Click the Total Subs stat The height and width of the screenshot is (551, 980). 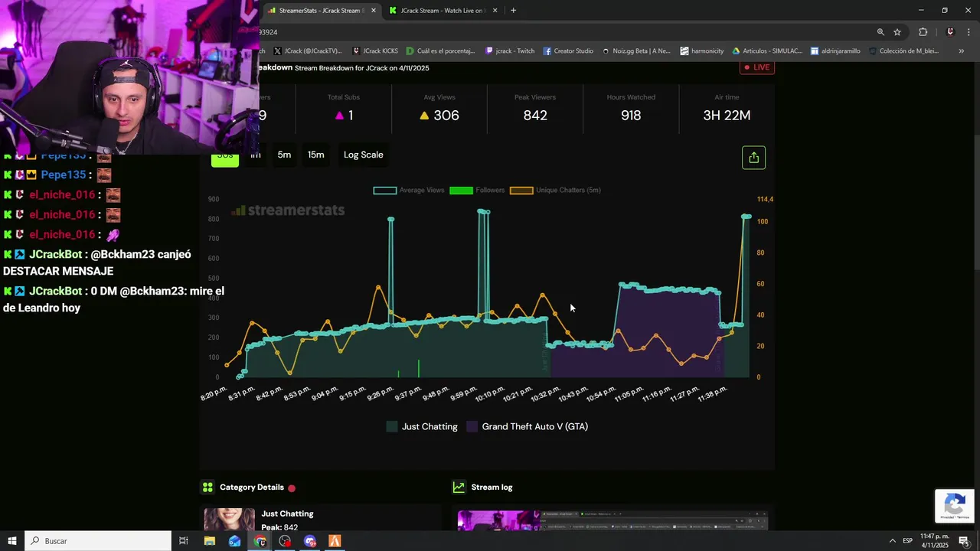click(x=344, y=108)
